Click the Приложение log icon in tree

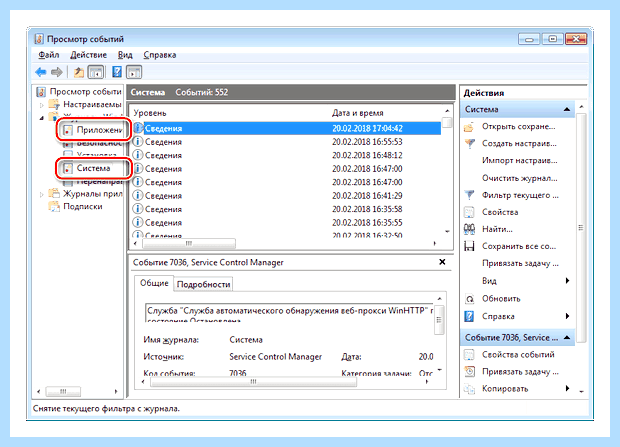[68, 130]
